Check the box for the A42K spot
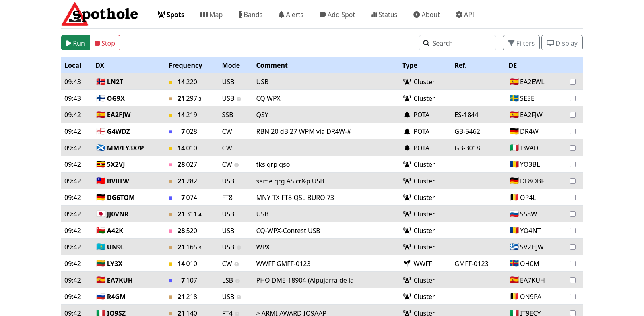 pyautogui.click(x=573, y=231)
